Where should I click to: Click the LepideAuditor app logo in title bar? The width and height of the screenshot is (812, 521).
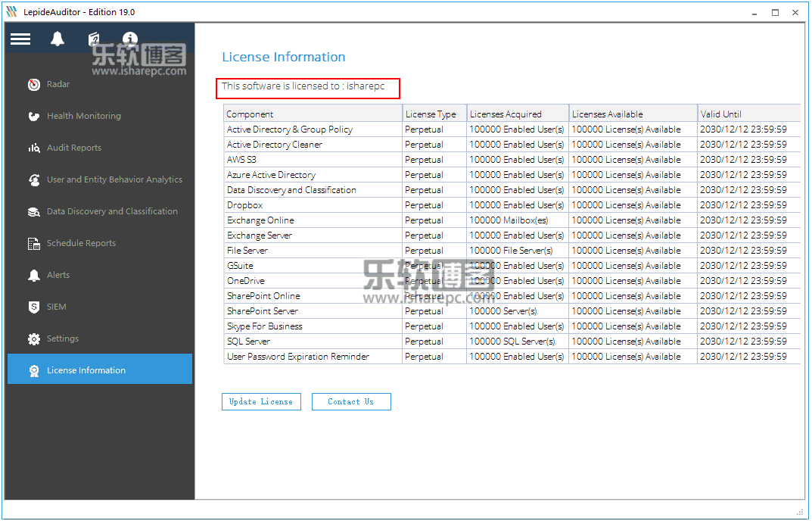(11, 12)
